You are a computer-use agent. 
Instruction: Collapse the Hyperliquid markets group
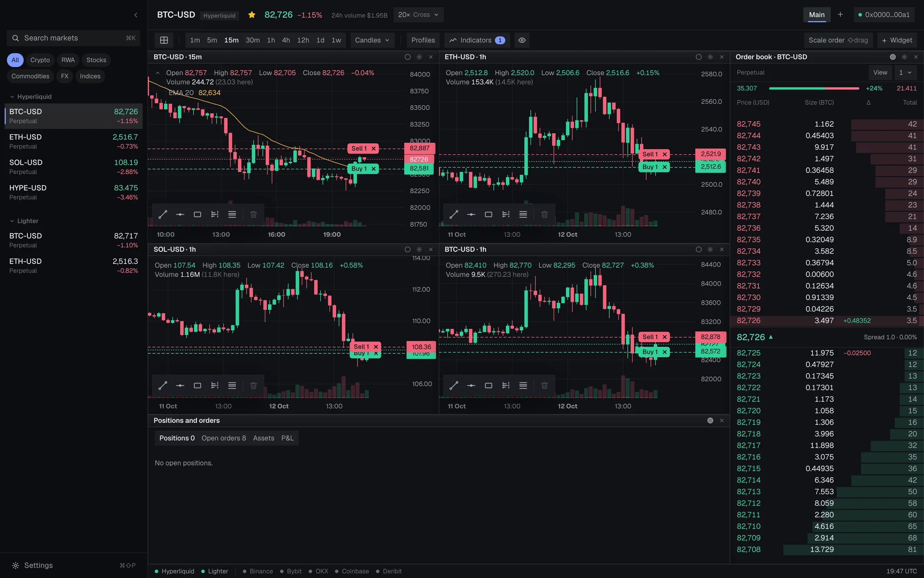[x=30, y=97]
